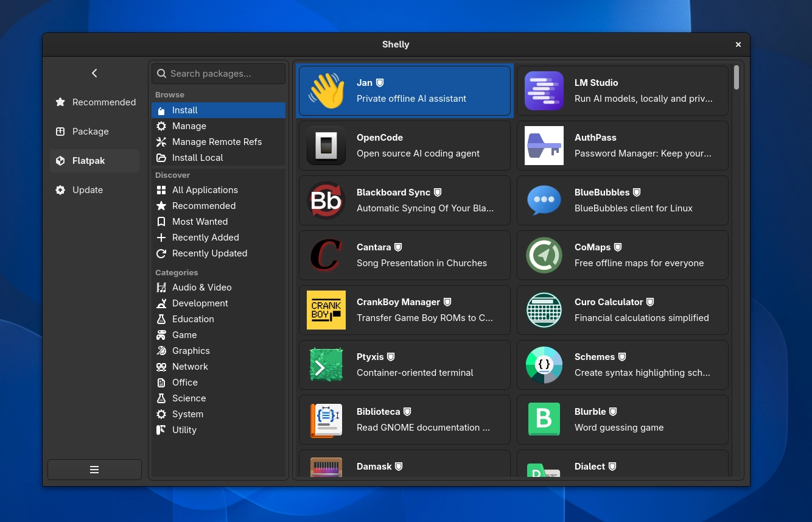Open the Damask app entry

click(405, 464)
